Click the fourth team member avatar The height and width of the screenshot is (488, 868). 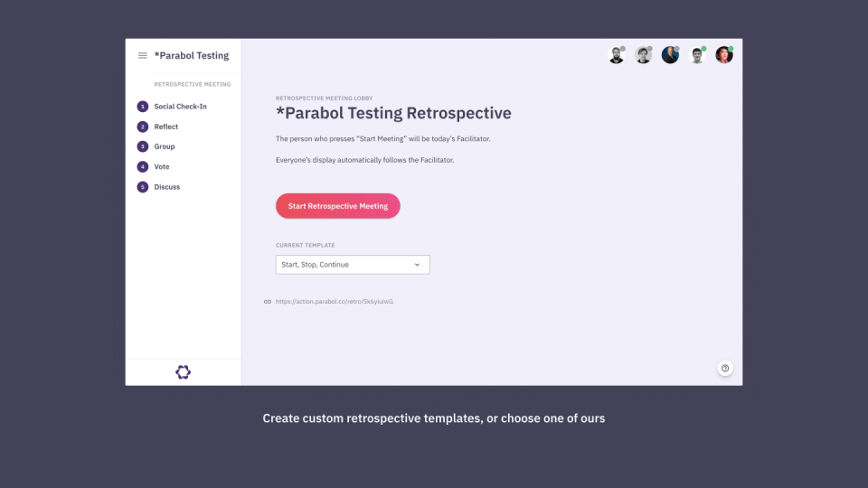697,55
